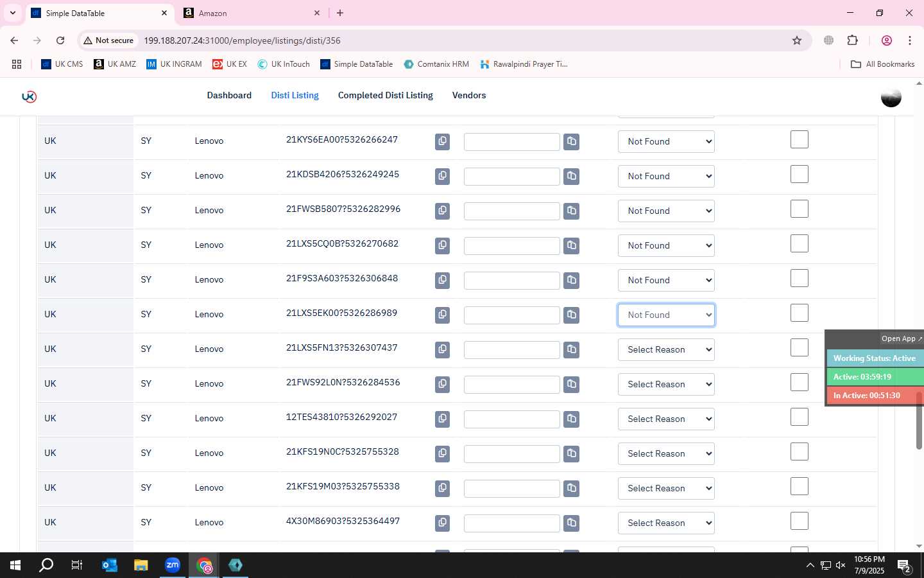Copy SKU 21FWS92L0N?5326284536 with its copy icon

click(x=442, y=384)
